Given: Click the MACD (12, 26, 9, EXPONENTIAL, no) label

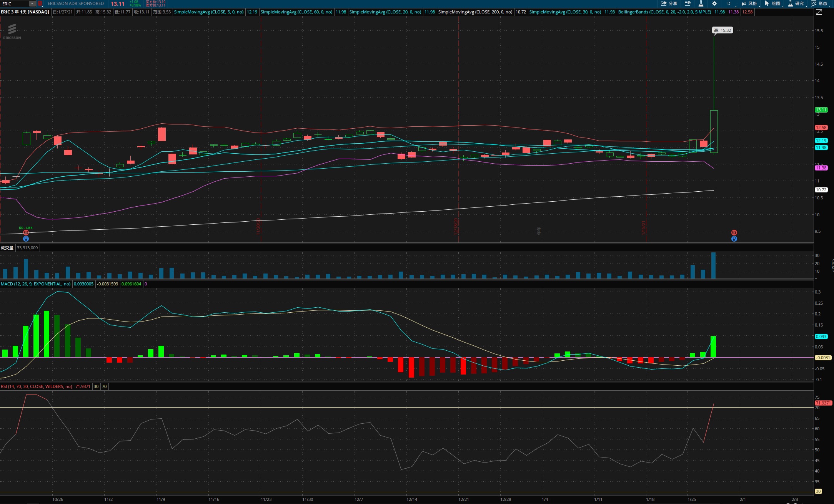Looking at the screenshot, I should pyautogui.click(x=36, y=284).
